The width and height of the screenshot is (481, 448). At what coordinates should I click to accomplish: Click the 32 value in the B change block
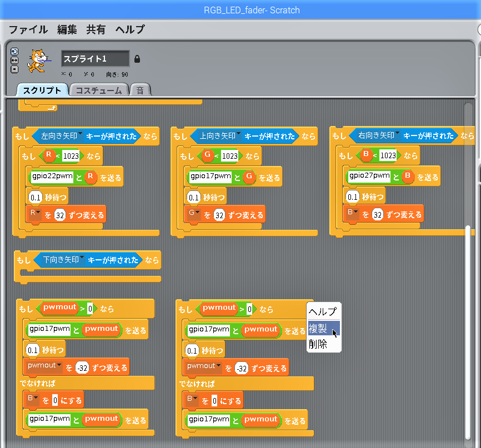pyautogui.click(x=378, y=215)
